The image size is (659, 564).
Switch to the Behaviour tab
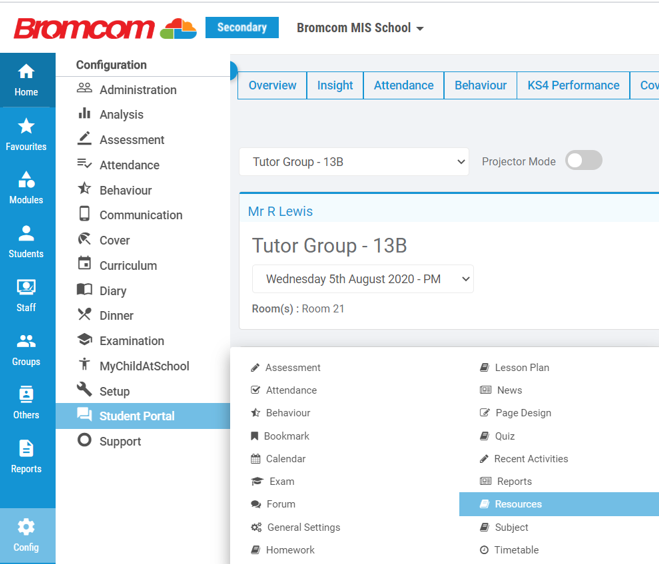[480, 85]
